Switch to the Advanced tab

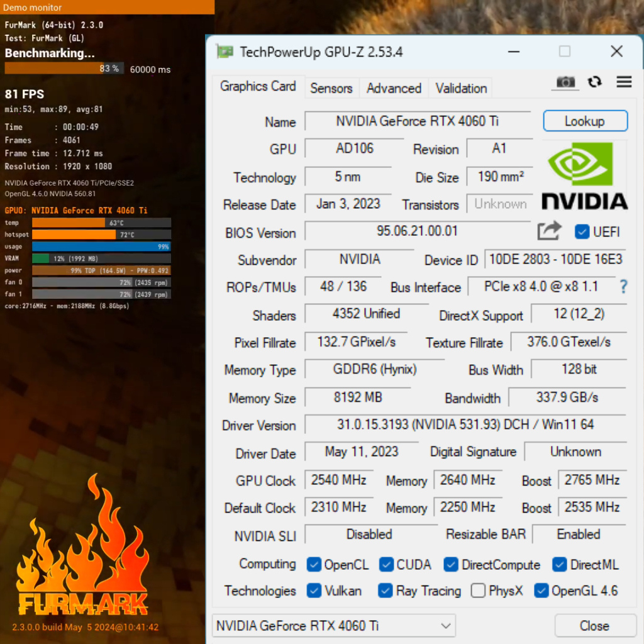click(x=394, y=88)
